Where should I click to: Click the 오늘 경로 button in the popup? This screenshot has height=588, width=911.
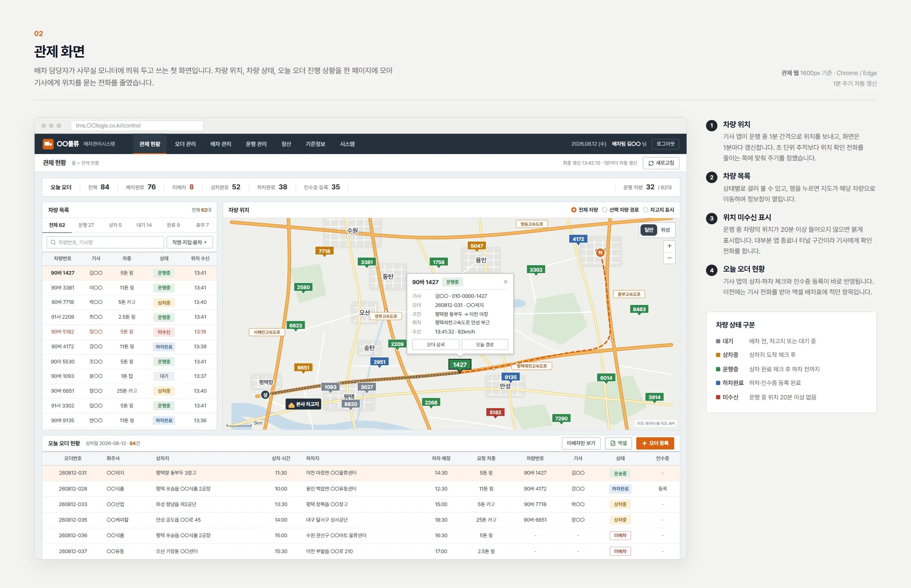[485, 345]
